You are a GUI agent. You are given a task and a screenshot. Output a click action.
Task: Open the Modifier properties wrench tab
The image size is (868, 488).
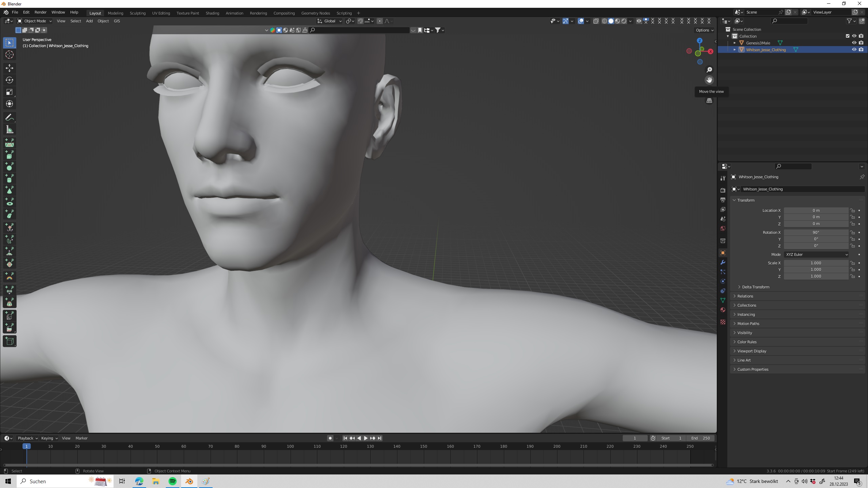[723, 262]
